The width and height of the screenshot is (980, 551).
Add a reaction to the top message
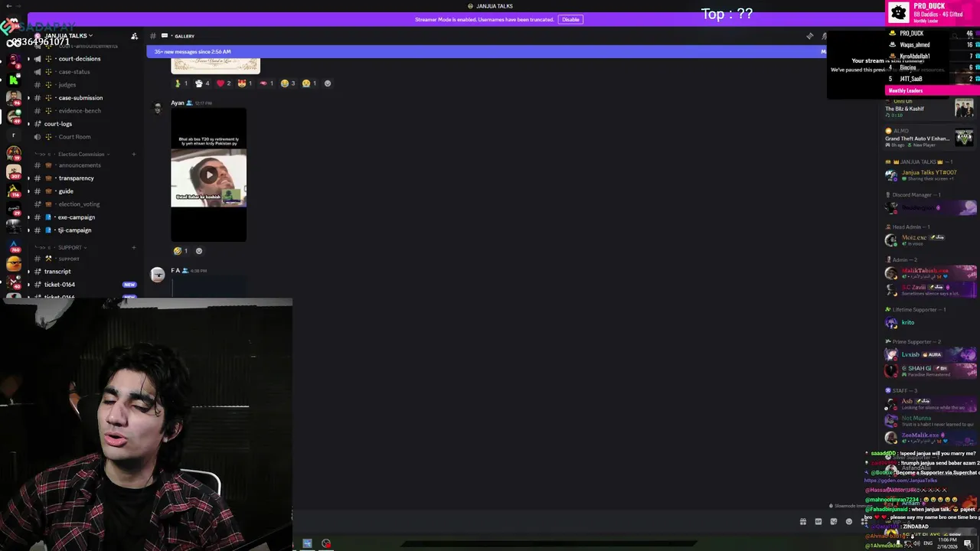pyautogui.click(x=328, y=83)
